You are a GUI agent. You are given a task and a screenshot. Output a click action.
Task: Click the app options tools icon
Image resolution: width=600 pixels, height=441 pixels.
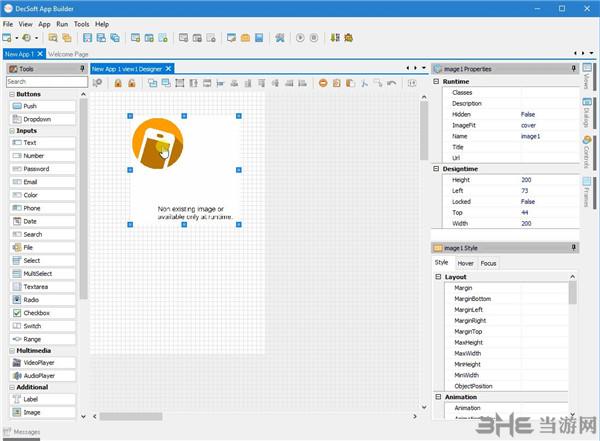pyautogui.click(x=280, y=38)
